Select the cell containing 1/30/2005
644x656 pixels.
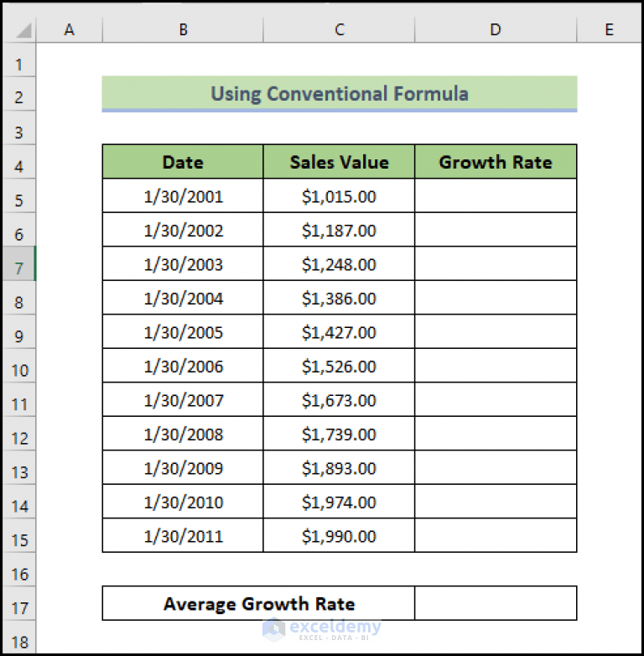pyautogui.click(x=183, y=331)
